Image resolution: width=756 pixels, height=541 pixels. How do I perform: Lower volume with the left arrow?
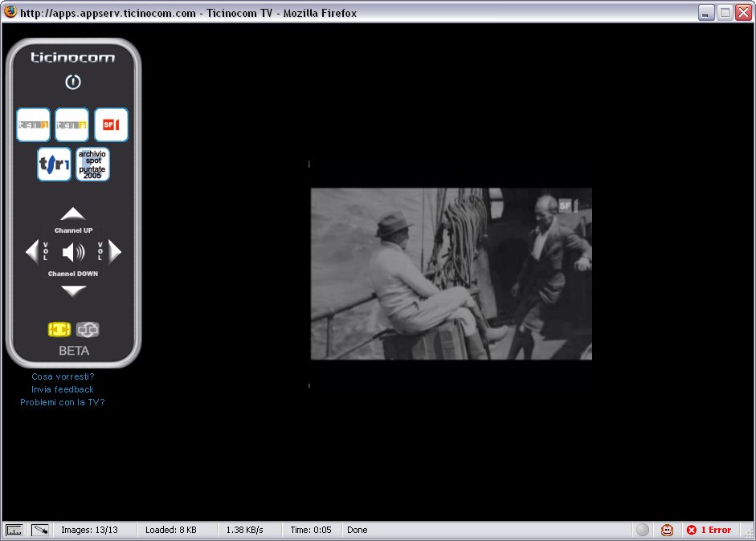click(31, 252)
